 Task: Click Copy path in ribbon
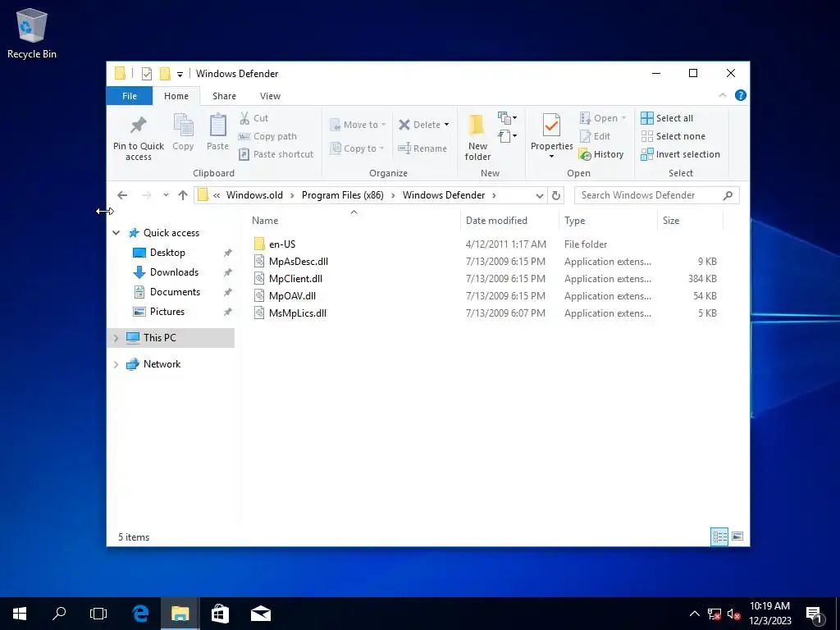click(x=268, y=136)
